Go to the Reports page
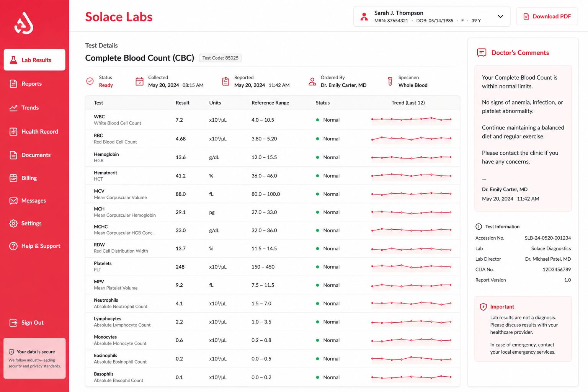Image resolution: width=588 pixels, height=392 pixels. (31, 84)
